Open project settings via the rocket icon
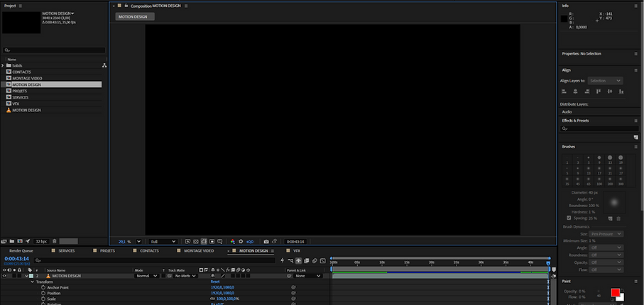 28,241
